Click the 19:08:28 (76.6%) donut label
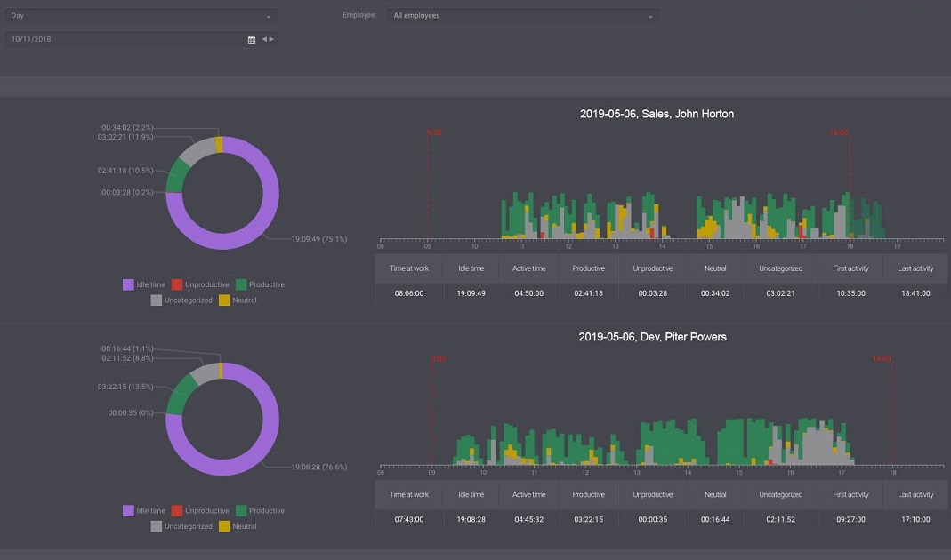This screenshot has height=560, width=951. 319,467
